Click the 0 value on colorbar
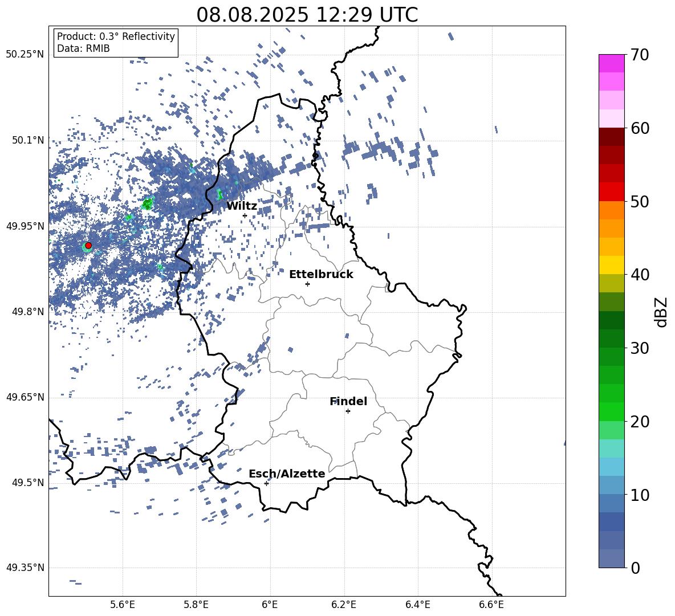The width and height of the screenshot is (675, 616). pyautogui.click(x=635, y=568)
